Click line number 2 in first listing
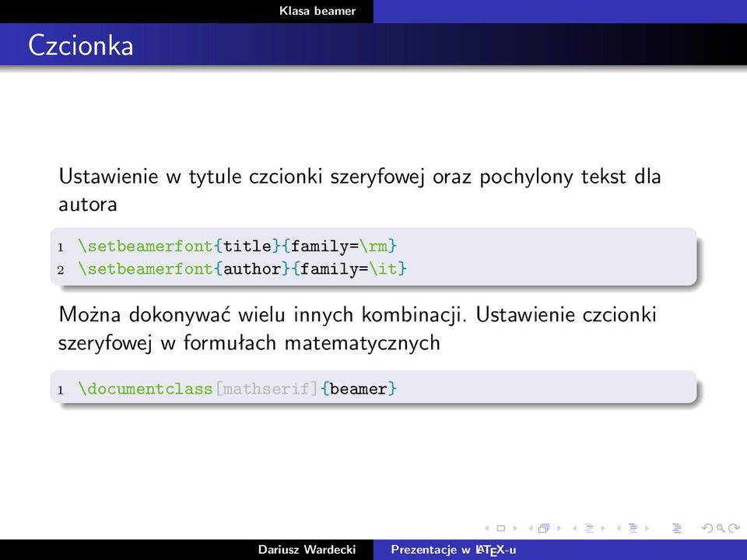This screenshot has height=560, width=747. click(61, 270)
